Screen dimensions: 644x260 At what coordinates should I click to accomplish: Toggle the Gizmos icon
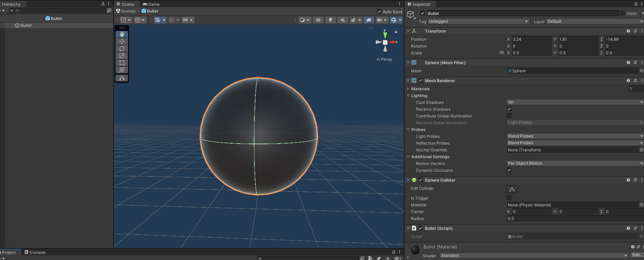[394, 20]
